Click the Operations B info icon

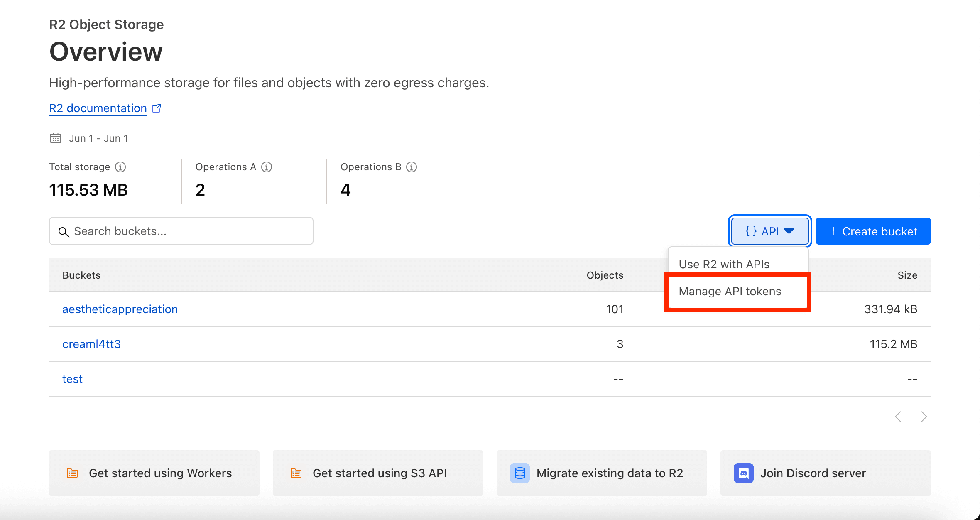click(x=412, y=167)
